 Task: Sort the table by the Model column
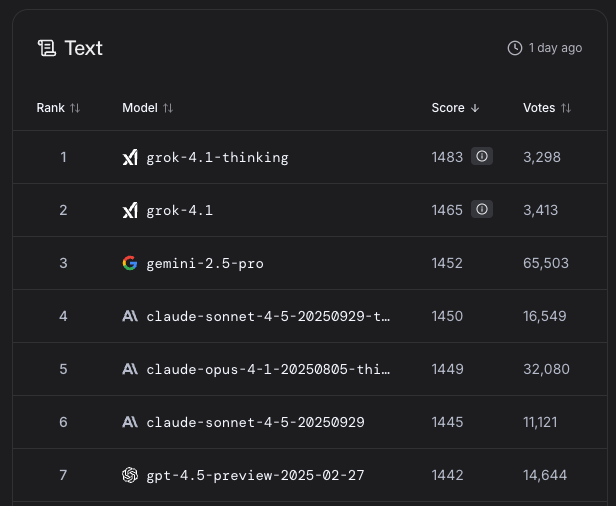147,108
